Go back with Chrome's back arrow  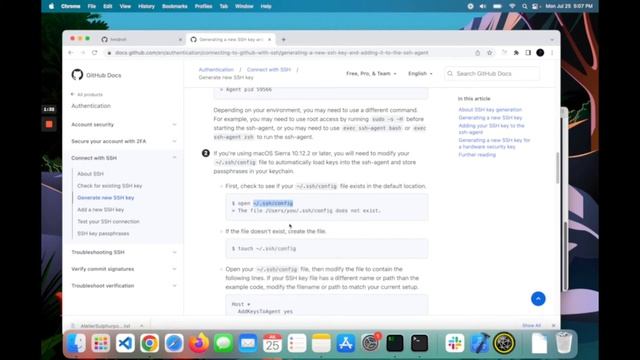[x=71, y=53]
